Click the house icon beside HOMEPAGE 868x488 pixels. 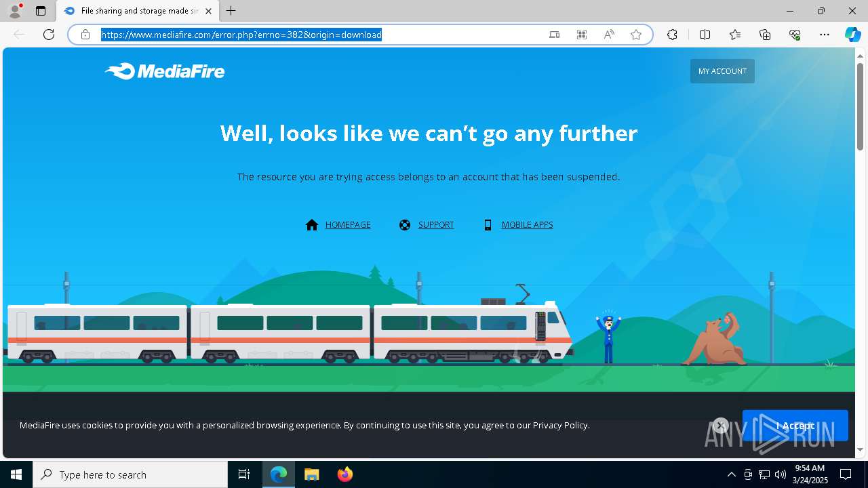pos(312,225)
